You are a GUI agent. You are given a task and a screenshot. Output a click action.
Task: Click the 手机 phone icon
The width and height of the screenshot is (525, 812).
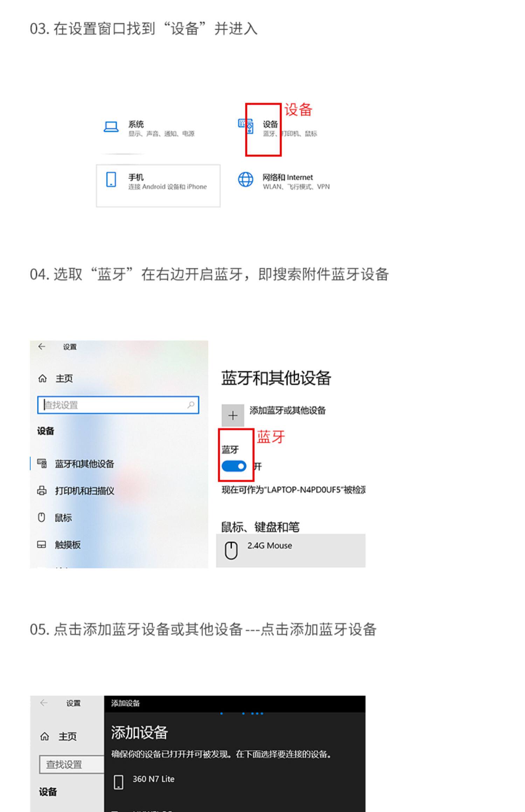(x=111, y=179)
